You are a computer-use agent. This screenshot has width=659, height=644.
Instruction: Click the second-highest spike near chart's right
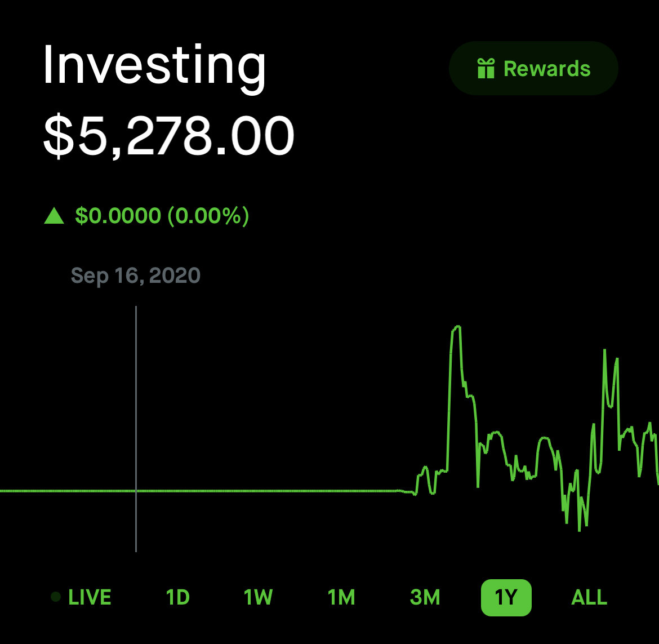coord(604,350)
